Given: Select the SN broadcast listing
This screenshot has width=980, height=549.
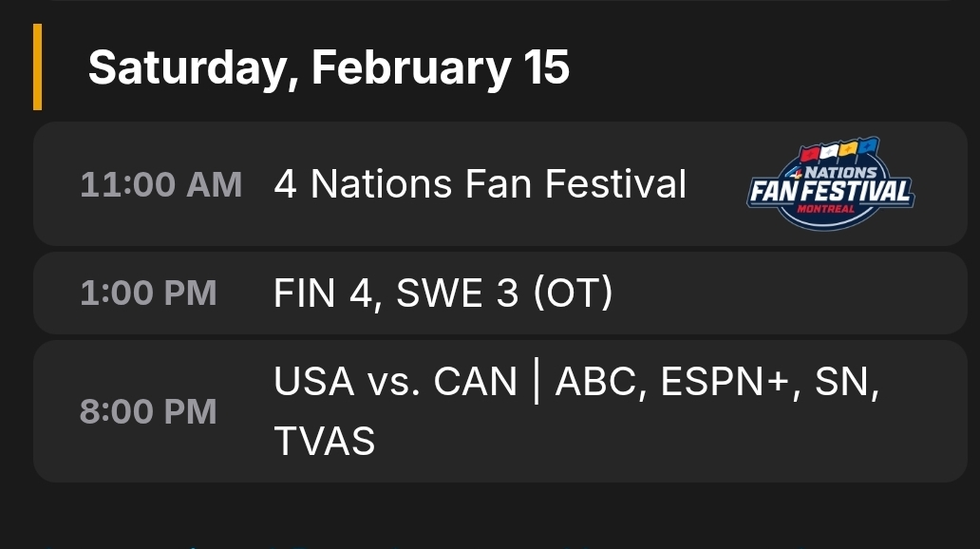Looking at the screenshot, I should tap(843, 382).
